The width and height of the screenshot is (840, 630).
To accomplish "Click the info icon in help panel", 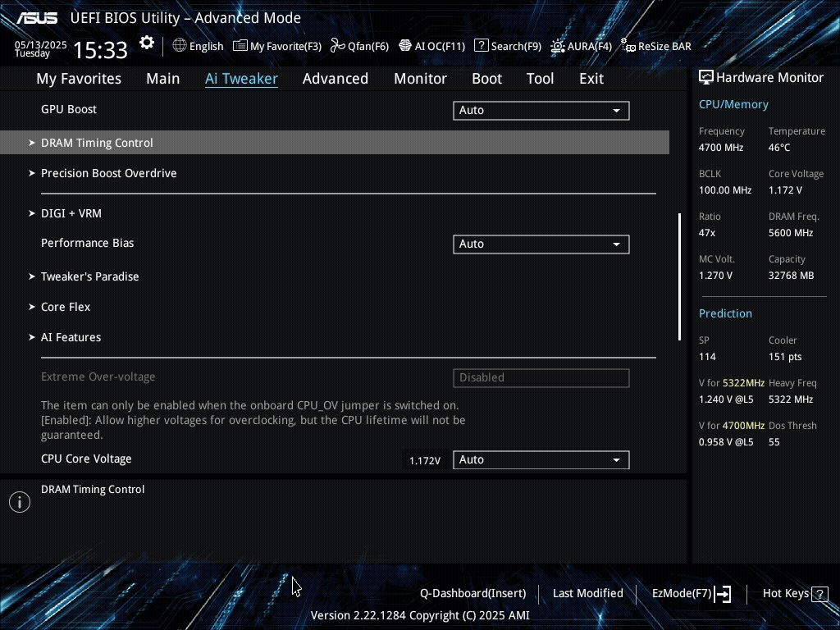I will point(20,502).
